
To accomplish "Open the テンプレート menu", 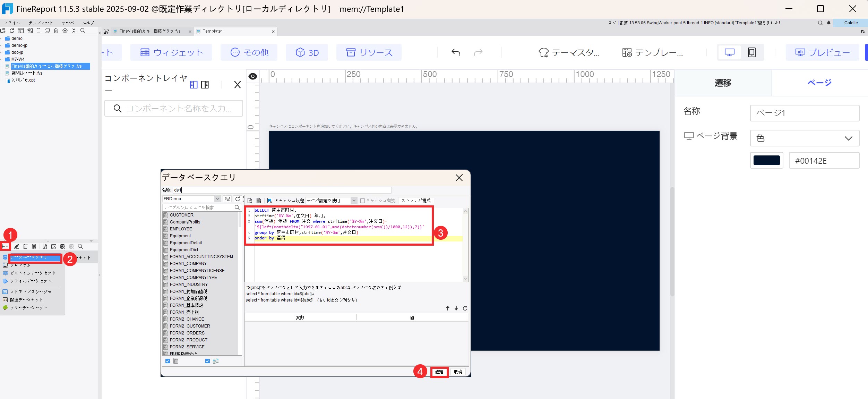I will pos(41,23).
